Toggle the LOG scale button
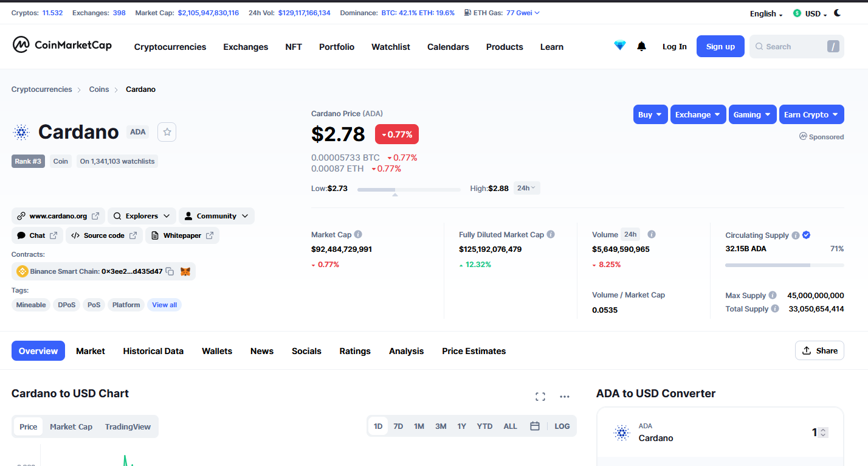 [562, 426]
